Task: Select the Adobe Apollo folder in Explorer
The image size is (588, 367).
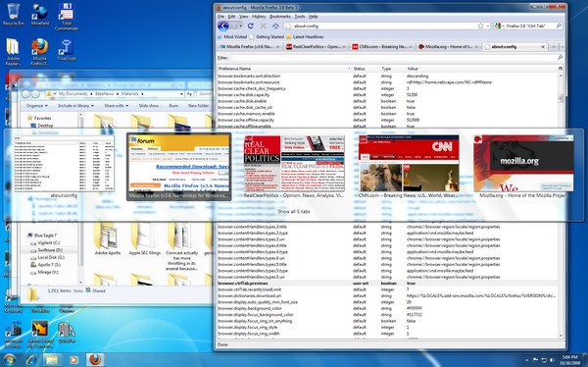Action: (108, 238)
